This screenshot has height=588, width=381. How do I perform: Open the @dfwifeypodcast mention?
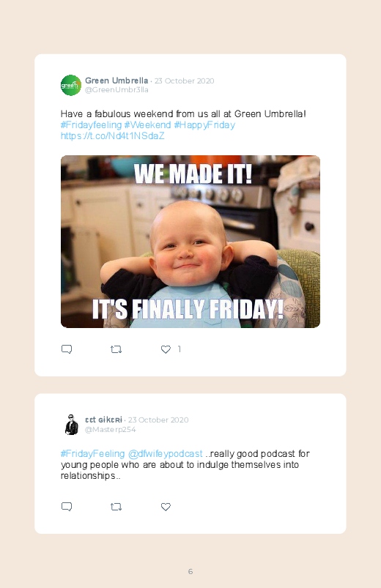point(165,454)
